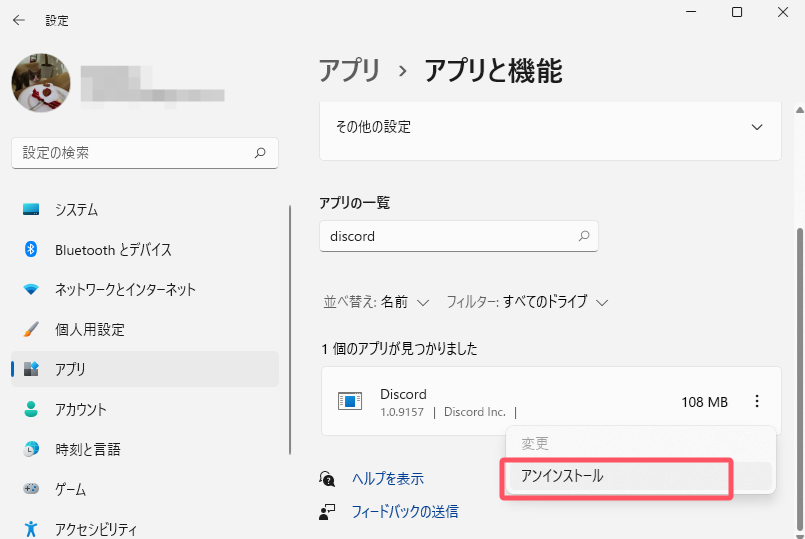
Task: Open 時刻と言語 settings
Action: coord(88,450)
